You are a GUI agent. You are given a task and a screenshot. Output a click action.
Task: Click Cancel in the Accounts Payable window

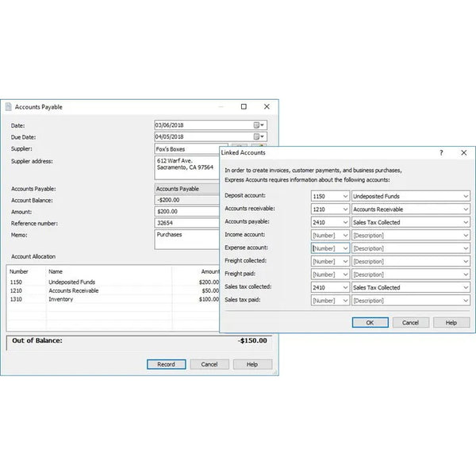coord(209,364)
